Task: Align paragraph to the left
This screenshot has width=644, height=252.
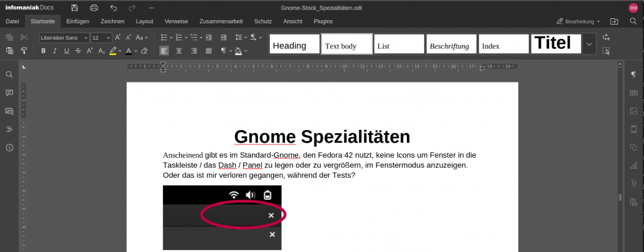Action: 164,51
